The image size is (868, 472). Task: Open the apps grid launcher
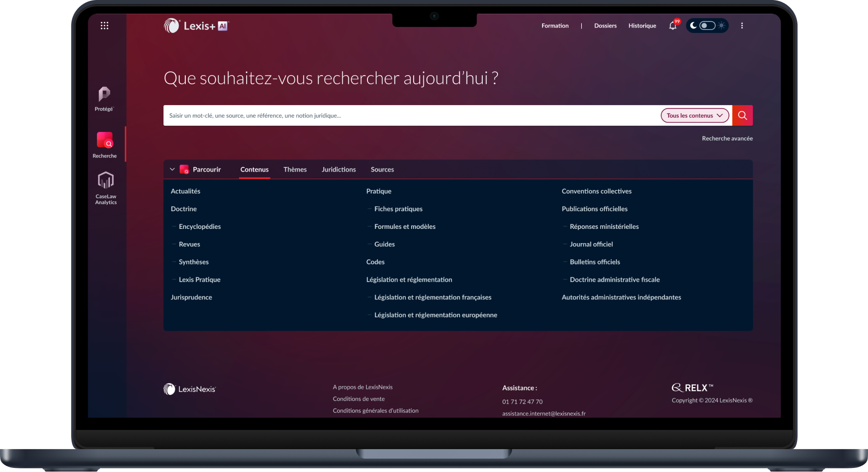105,25
